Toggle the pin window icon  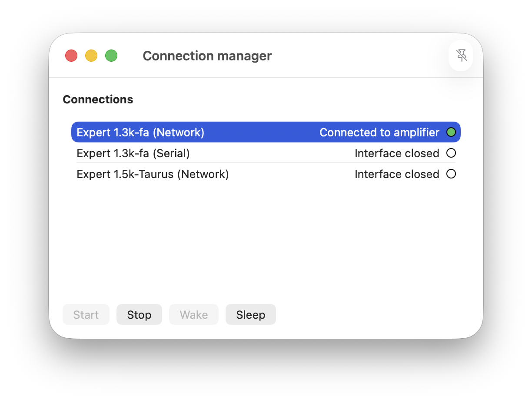point(461,56)
